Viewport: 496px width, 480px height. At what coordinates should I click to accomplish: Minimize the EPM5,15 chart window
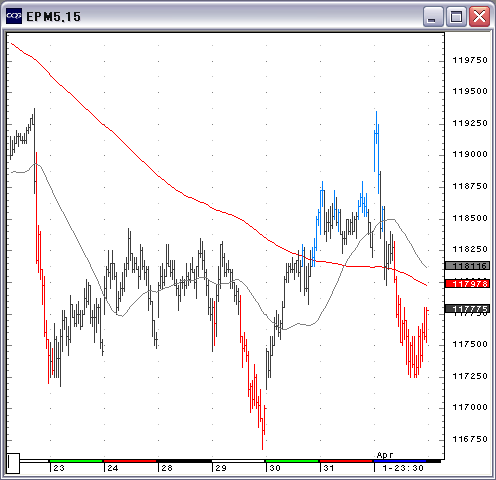tap(433, 16)
